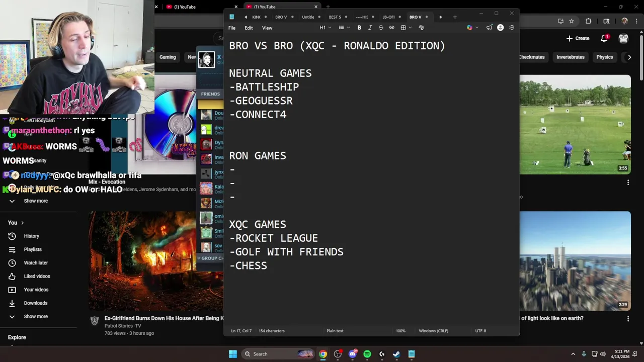This screenshot has width=644, height=362.
Task: Click UTF-8 encoding in status bar
Action: [x=480, y=331]
